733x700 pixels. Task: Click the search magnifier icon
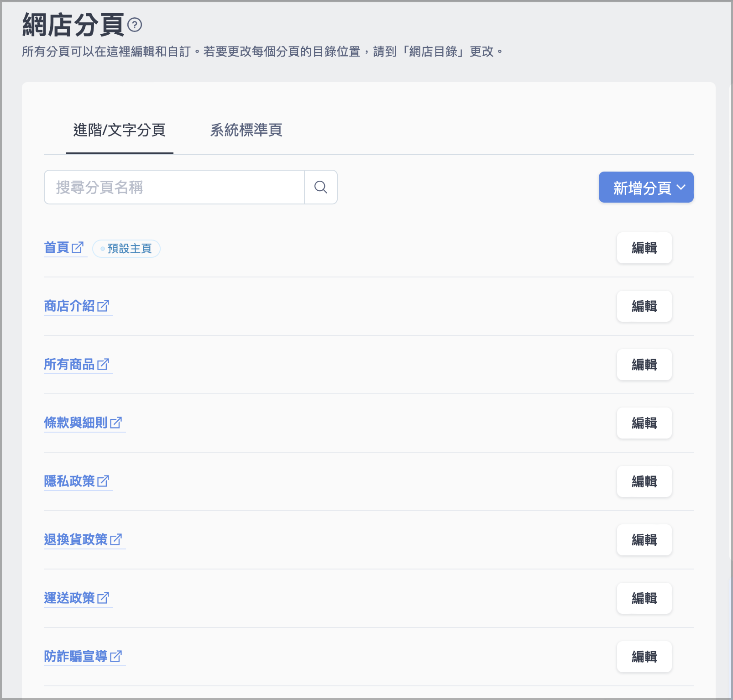(x=321, y=187)
